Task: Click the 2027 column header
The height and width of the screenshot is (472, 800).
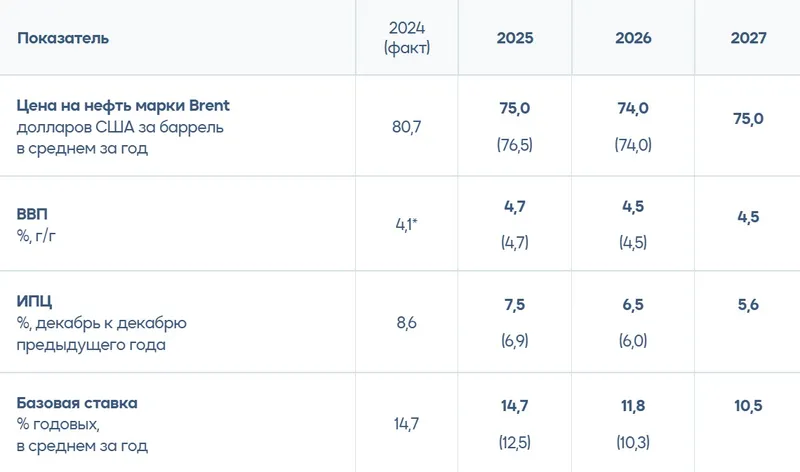Action: pyautogui.click(x=749, y=38)
